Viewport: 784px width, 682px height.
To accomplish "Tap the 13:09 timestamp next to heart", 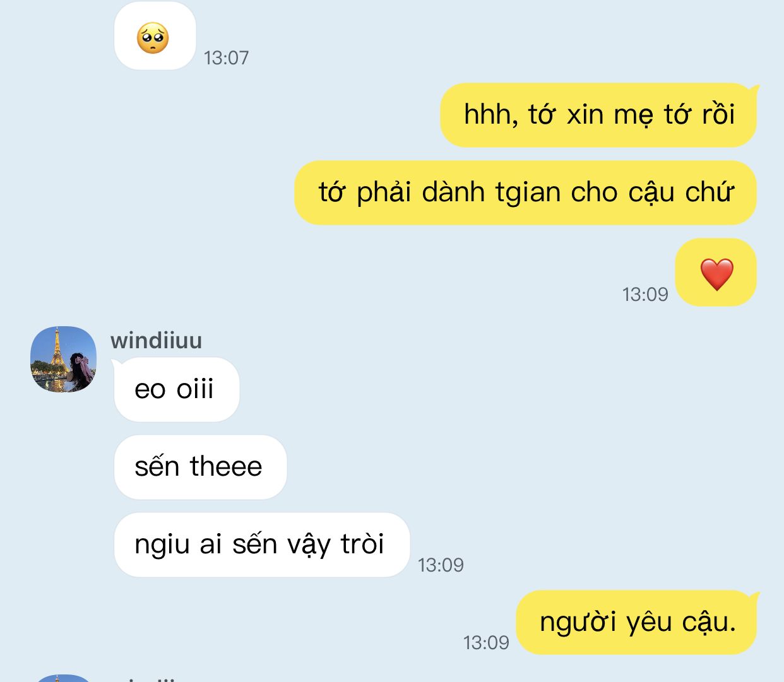I will coord(645,295).
